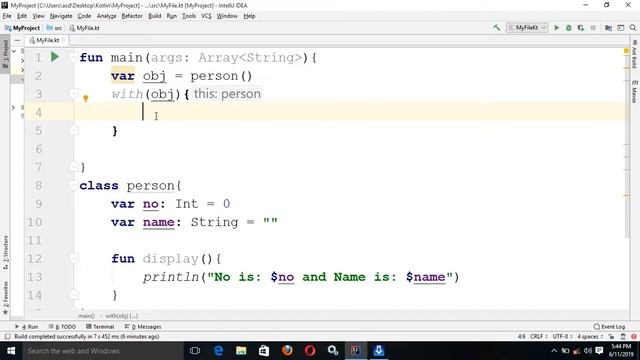
Task: Open Search Everywhere magnifier icon
Action: (633, 28)
